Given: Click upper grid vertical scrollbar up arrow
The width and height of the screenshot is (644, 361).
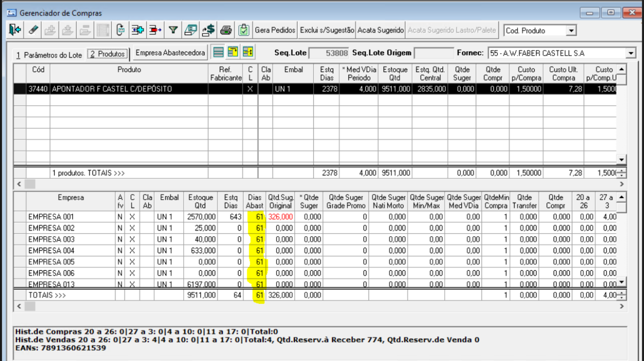Looking at the screenshot, I should click(x=621, y=69).
